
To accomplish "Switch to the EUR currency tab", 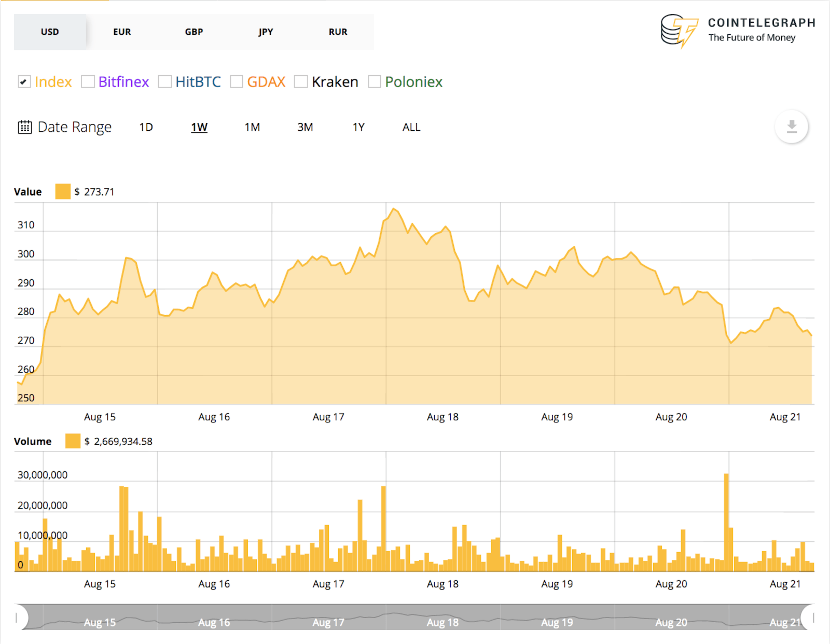I will 122,32.
